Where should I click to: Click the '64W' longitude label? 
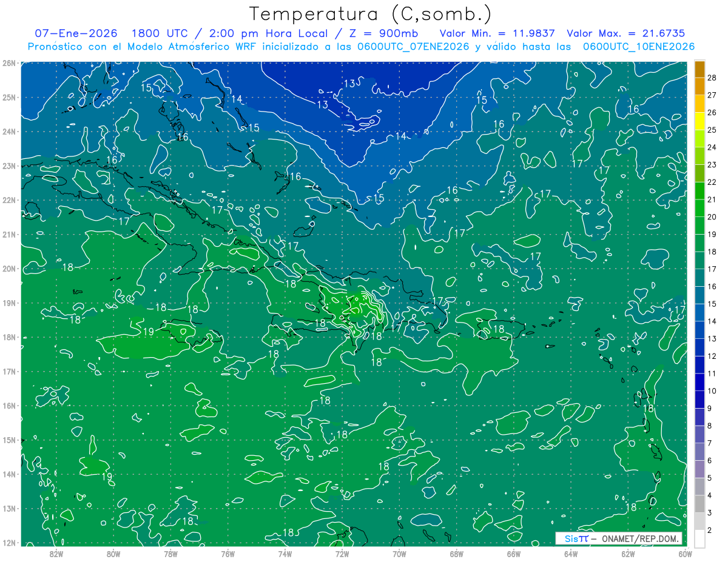pos(570,553)
